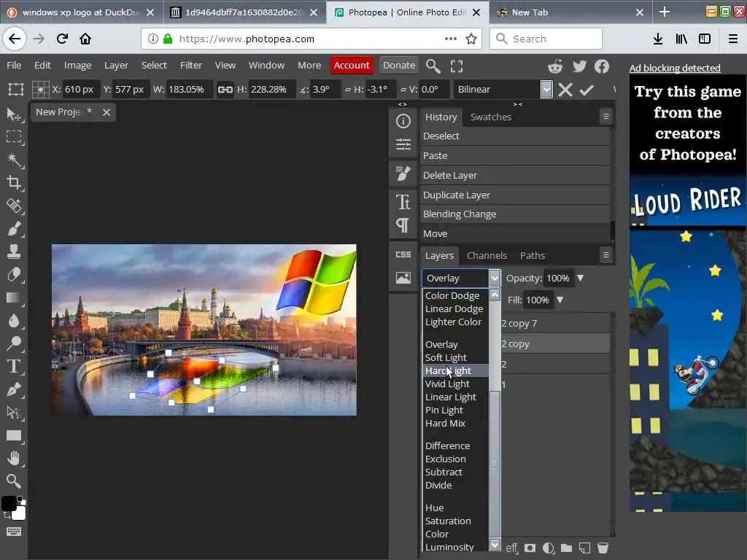Click the X position input field
This screenshot has height=560, width=747.
[81, 90]
